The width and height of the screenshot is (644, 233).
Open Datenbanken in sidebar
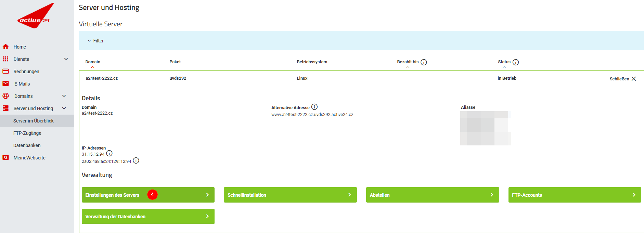click(27, 145)
